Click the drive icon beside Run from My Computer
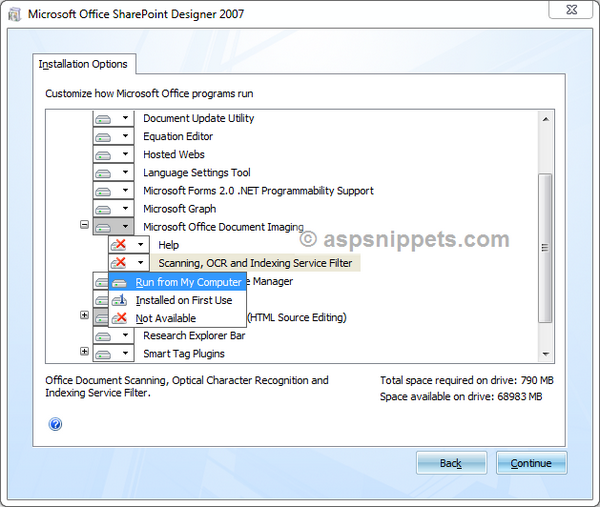600x507 pixels. click(119, 283)
